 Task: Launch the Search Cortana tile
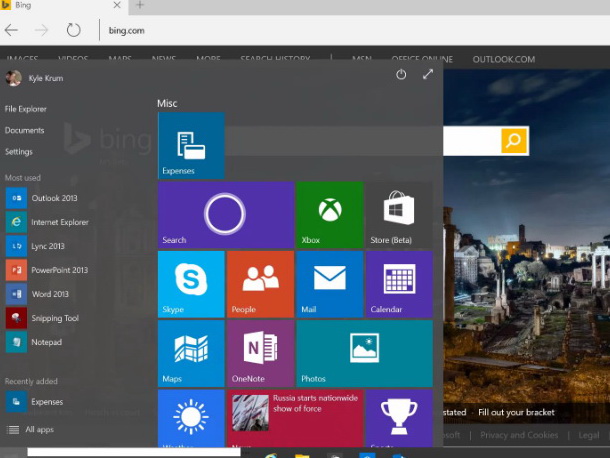(x=226, y=215)
